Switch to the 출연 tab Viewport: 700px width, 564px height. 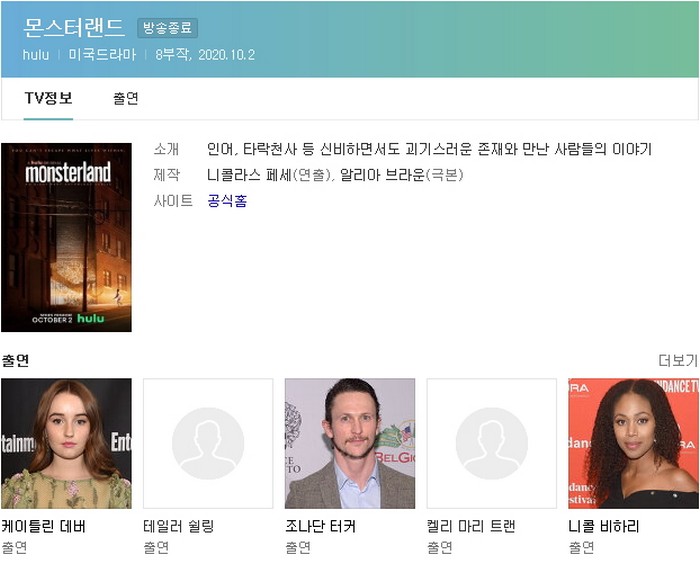[x=125, y=98]
